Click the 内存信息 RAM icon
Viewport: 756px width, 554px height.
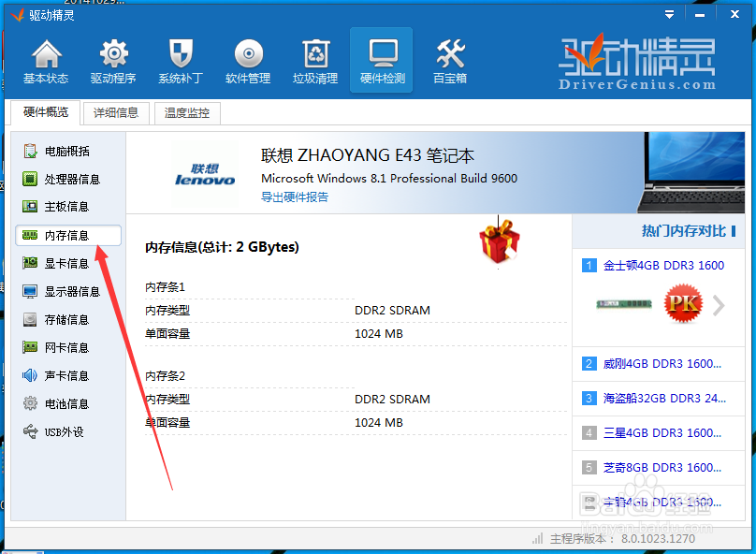(x=30, y=235)
